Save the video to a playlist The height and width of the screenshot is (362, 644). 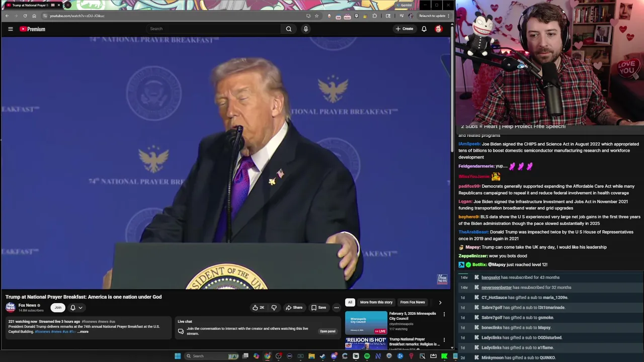pos(319,307)
